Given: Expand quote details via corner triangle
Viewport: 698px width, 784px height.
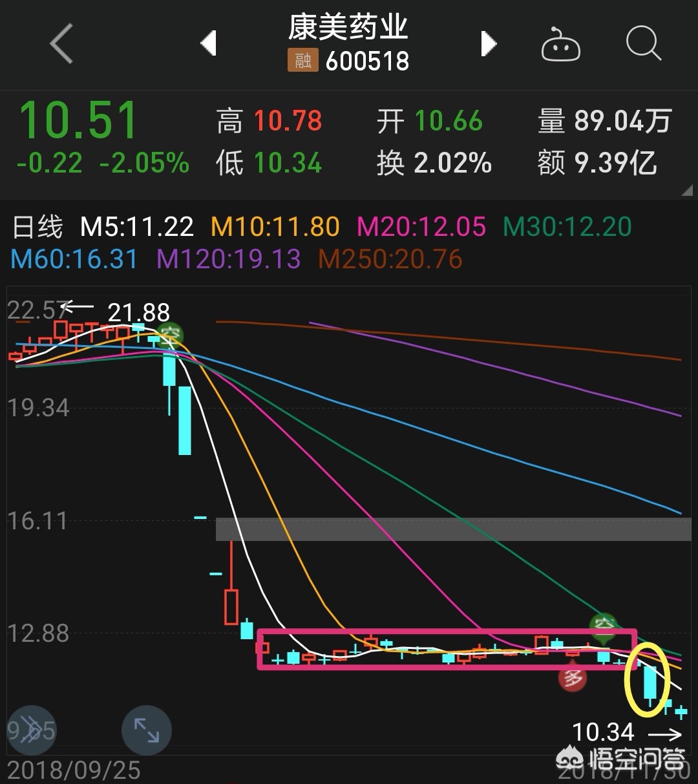Looking at the screenshot, I should [x=686, y=191].
